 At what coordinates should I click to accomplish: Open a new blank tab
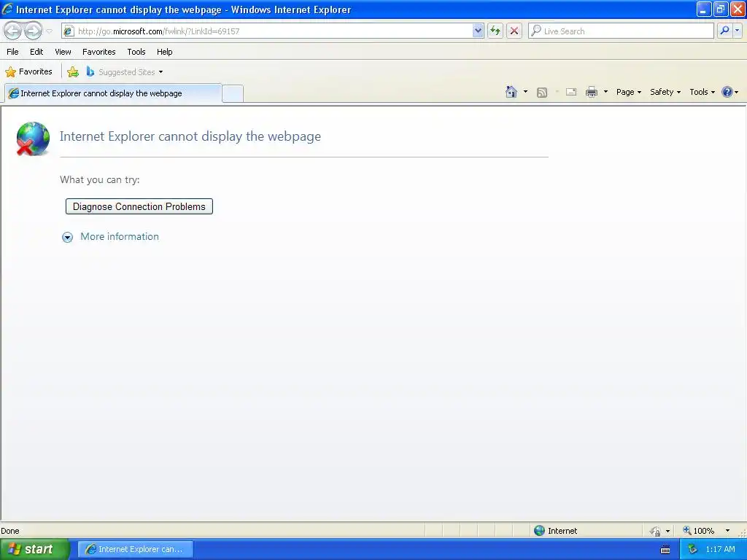233,93
